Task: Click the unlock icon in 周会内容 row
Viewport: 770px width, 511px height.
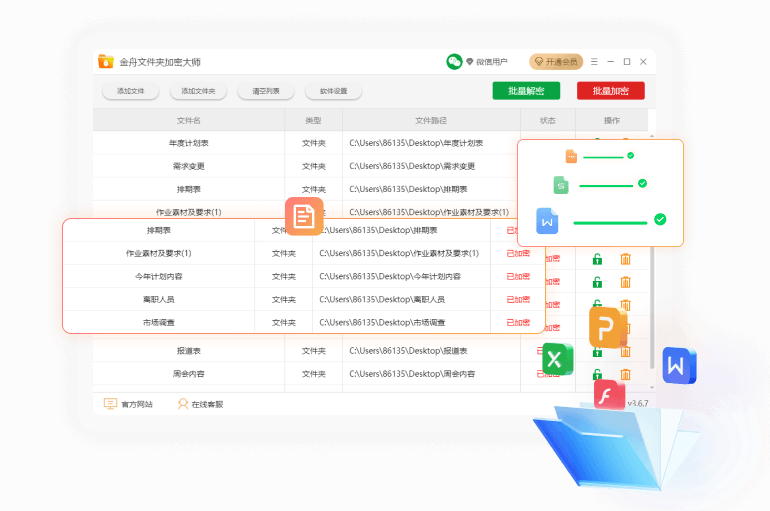Action: click(597, 374)
